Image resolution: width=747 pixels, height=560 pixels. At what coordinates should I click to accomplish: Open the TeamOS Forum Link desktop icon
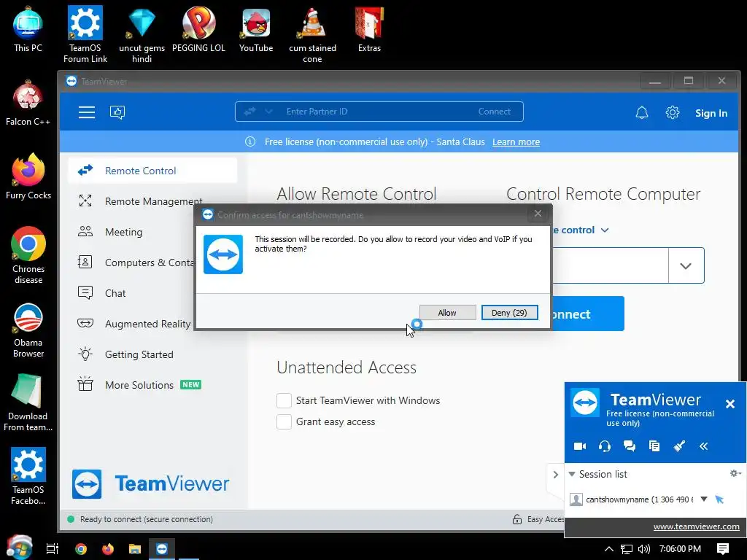(x=85, y=34)
